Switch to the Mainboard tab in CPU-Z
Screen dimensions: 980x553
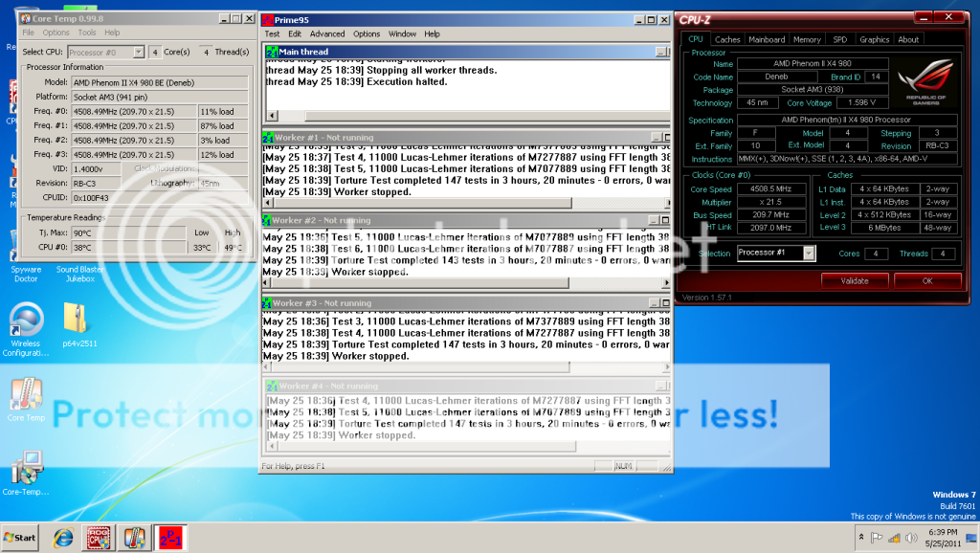[x=767, y=39]
